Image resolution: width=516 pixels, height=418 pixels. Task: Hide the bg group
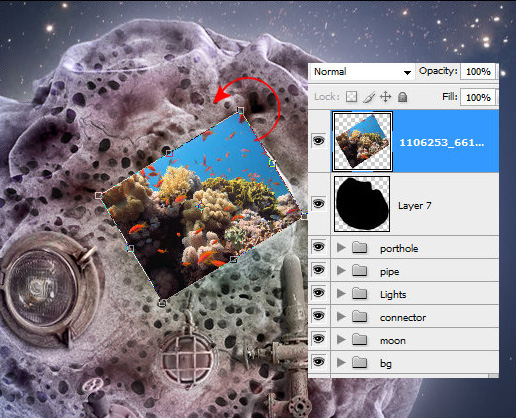[x=319, y=361]
